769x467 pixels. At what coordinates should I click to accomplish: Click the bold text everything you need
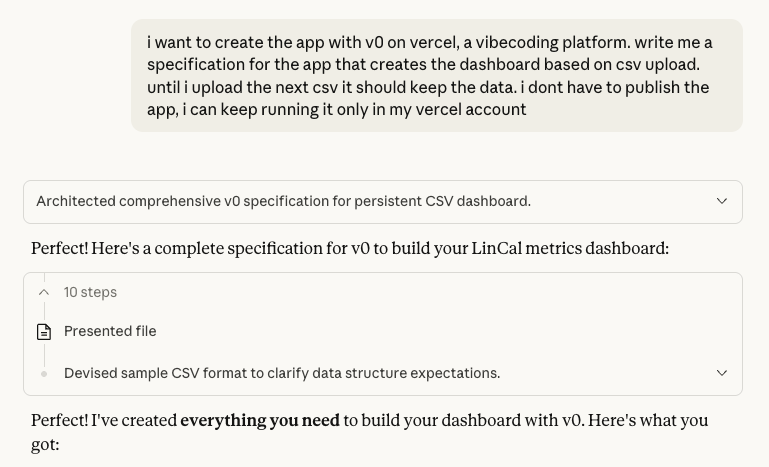tap(260, 421)
